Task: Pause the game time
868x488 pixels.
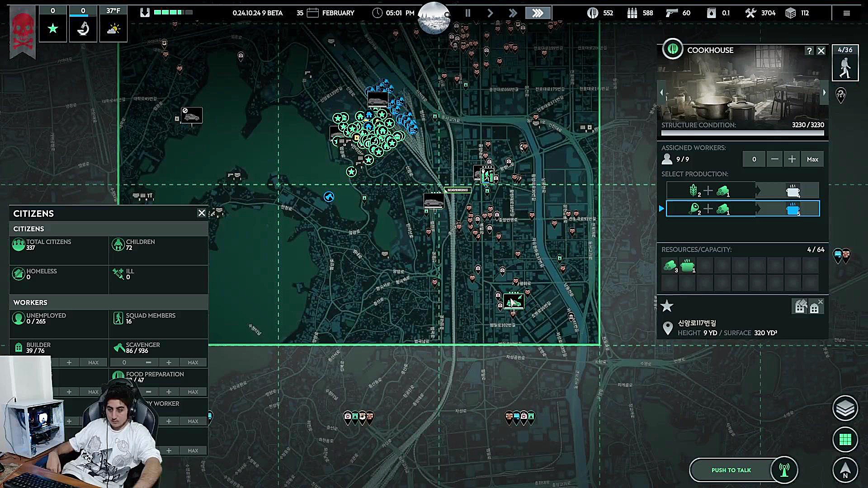Action: pyautogui.click(x=468, y=13)
